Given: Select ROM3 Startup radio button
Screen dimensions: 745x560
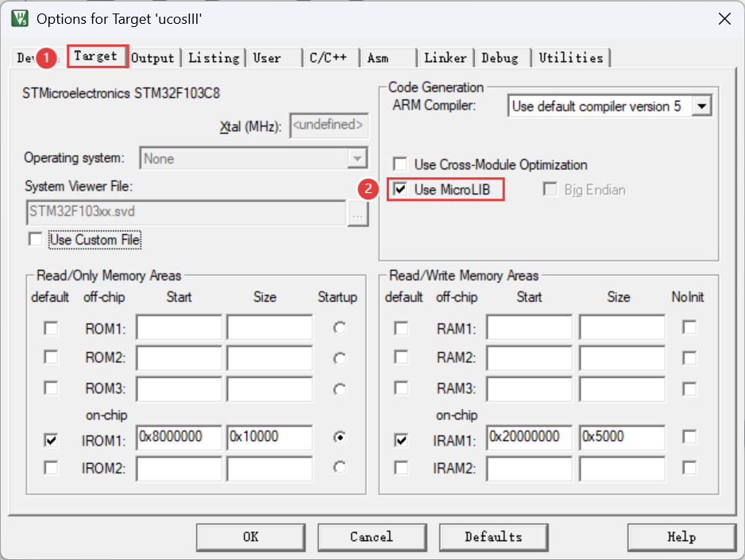Looking at the screenshot, I should click(340, 389).
